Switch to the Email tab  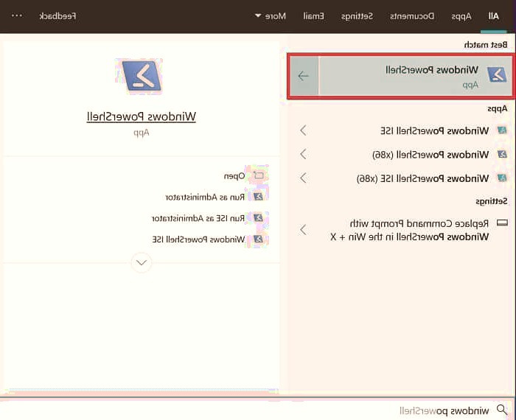[314, 15]
